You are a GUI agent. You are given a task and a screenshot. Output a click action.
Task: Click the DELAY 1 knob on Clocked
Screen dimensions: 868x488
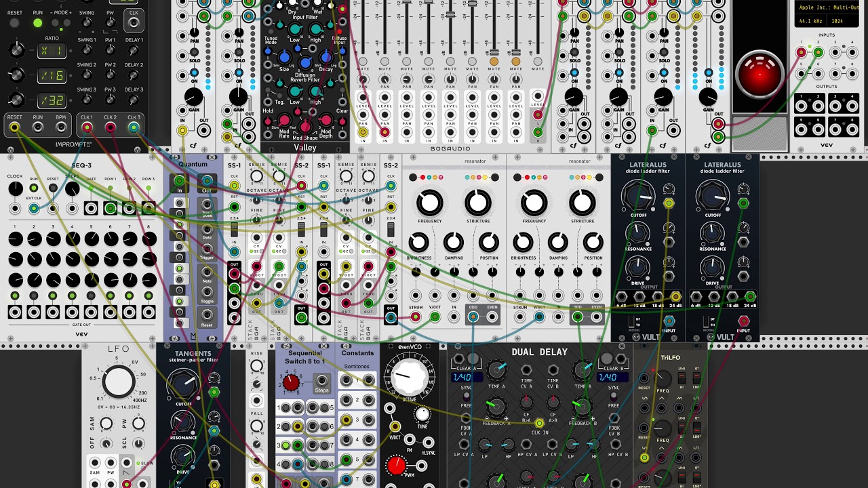[134, 52]
